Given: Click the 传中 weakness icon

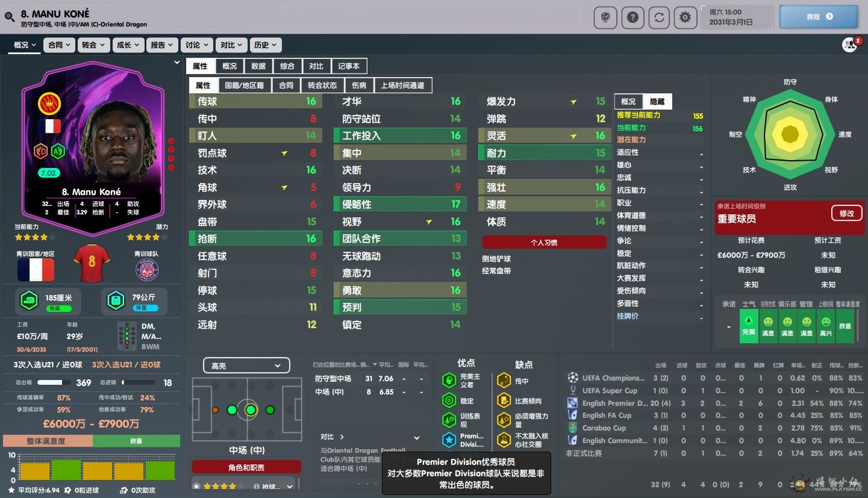Looking at the screenshot, I should click(504, 381).
